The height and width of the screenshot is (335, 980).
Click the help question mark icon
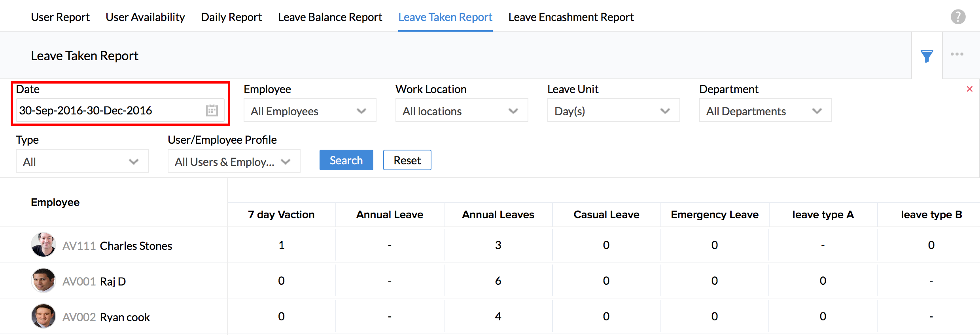click(x=958, y=17)
